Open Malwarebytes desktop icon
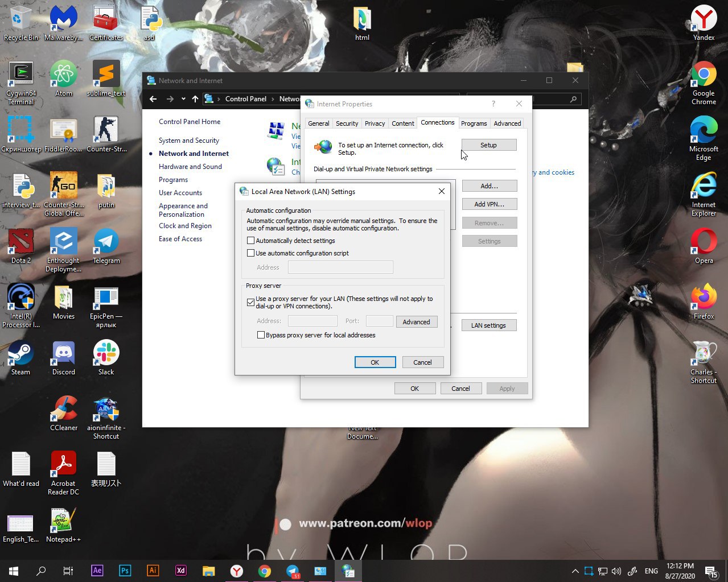 (x=64, y=23)
